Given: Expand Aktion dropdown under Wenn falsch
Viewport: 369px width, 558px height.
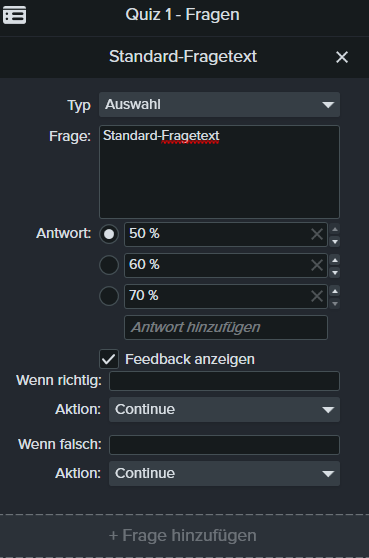Looking at the screenshot, I should (x=225, y=474).
